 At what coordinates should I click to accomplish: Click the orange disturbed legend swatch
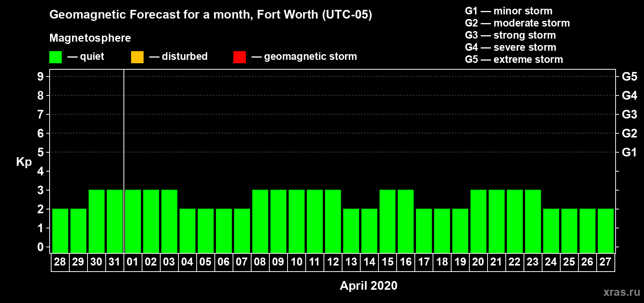tap(138, 57)
